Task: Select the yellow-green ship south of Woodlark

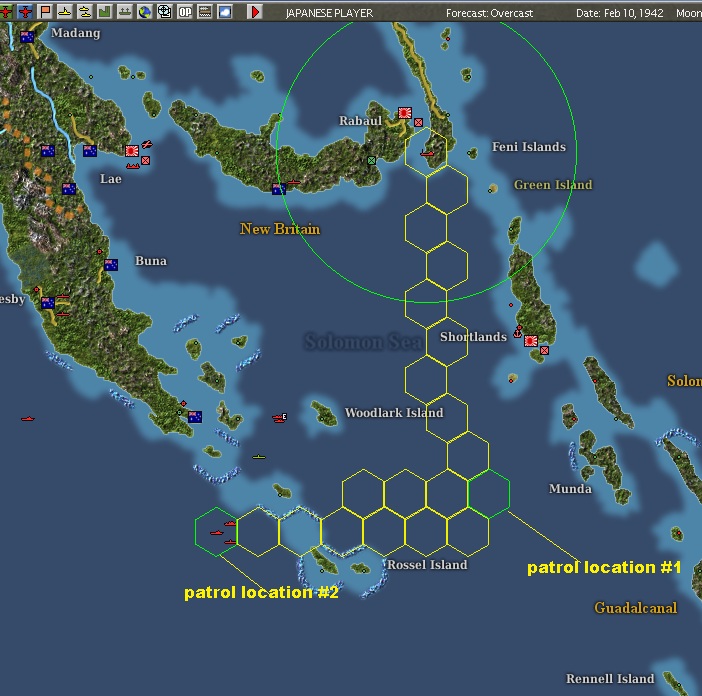Action: pos(259,457)
